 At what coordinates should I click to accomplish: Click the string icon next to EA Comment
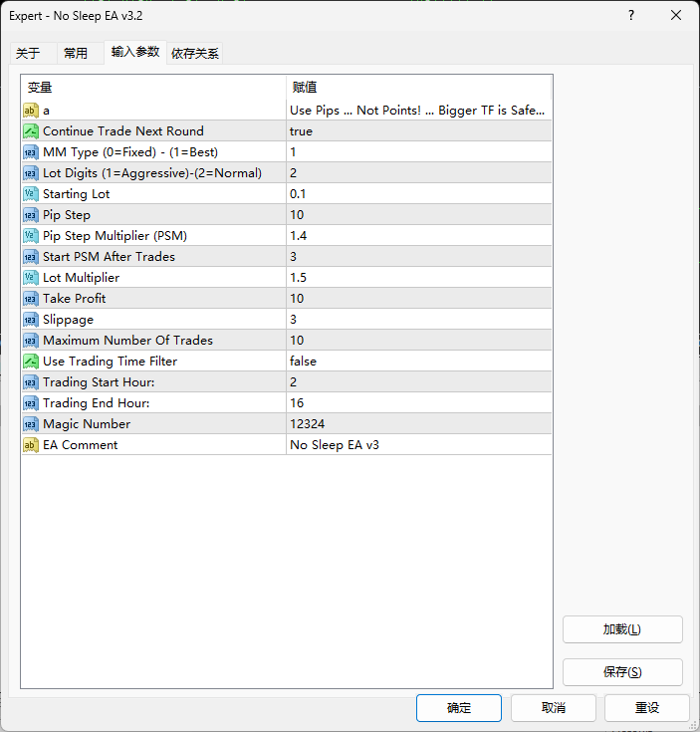pyautogui.click(x=31, y=445)
